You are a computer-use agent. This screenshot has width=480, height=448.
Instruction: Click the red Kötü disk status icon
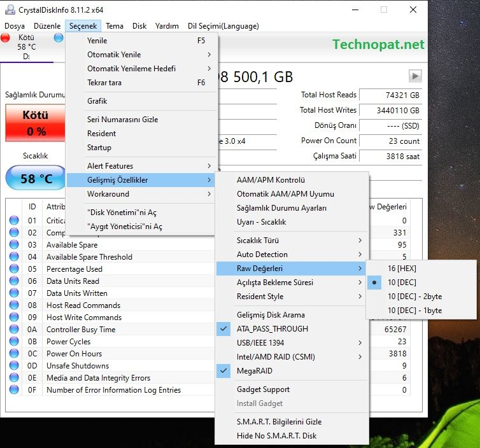5,38
